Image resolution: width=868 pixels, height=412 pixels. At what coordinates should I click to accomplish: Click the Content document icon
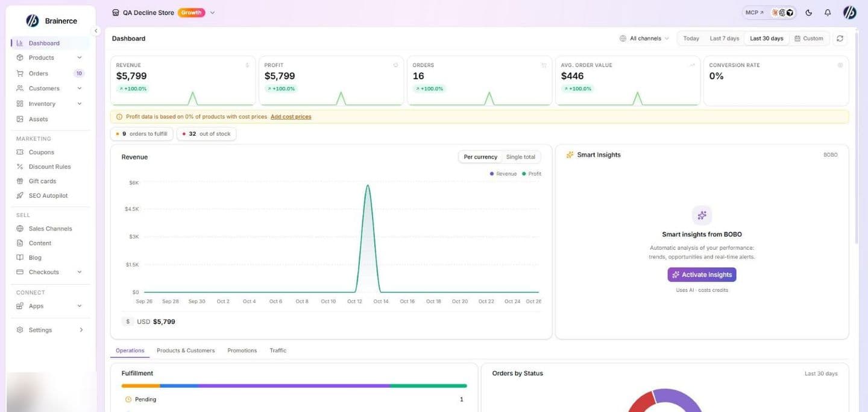coord(20,243)
